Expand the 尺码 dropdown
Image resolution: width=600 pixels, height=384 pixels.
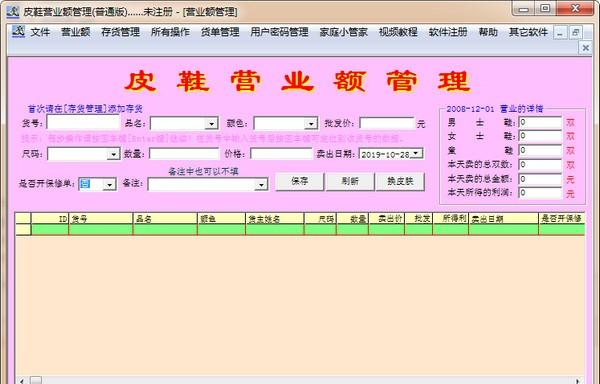[113, 154]
